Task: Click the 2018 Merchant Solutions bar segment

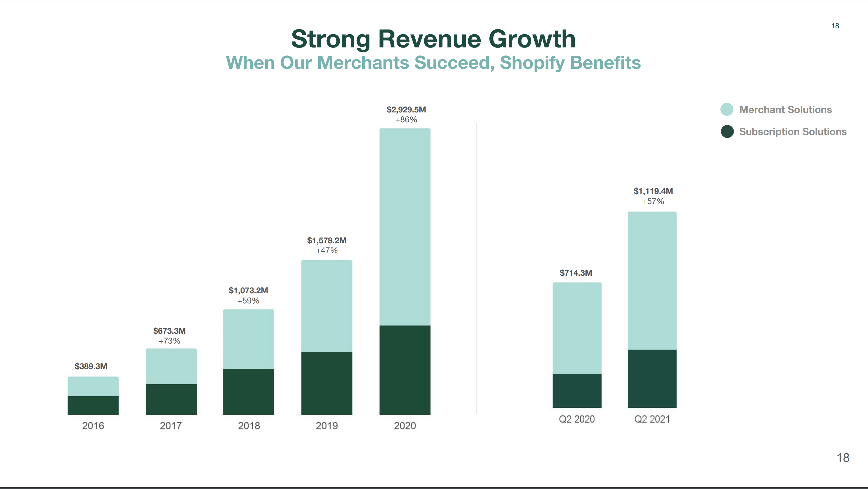Action: 249,339
